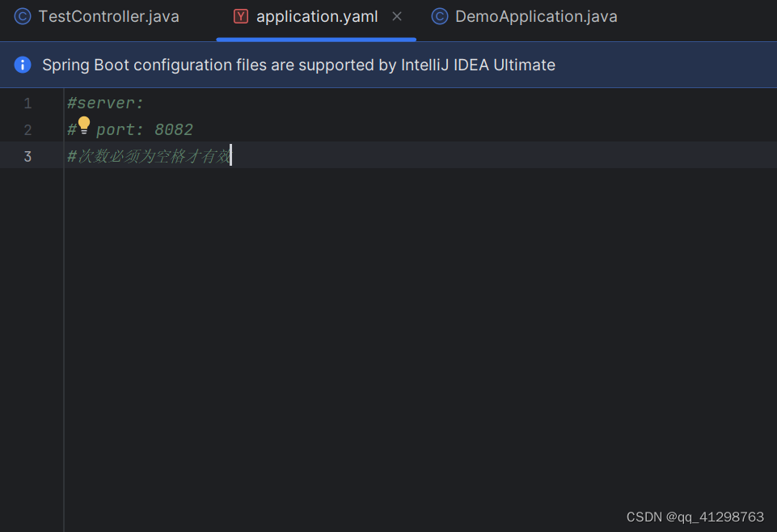The width and height of the screenshot is (777, 532).
Task: Click the #server: comment on line 1
Action: click(106, 103)
